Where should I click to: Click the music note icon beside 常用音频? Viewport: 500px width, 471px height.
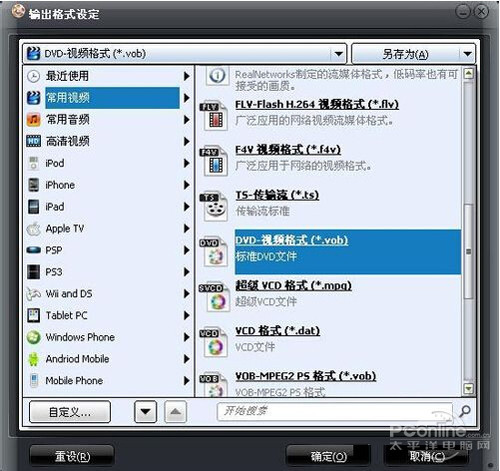coord(33,120)
